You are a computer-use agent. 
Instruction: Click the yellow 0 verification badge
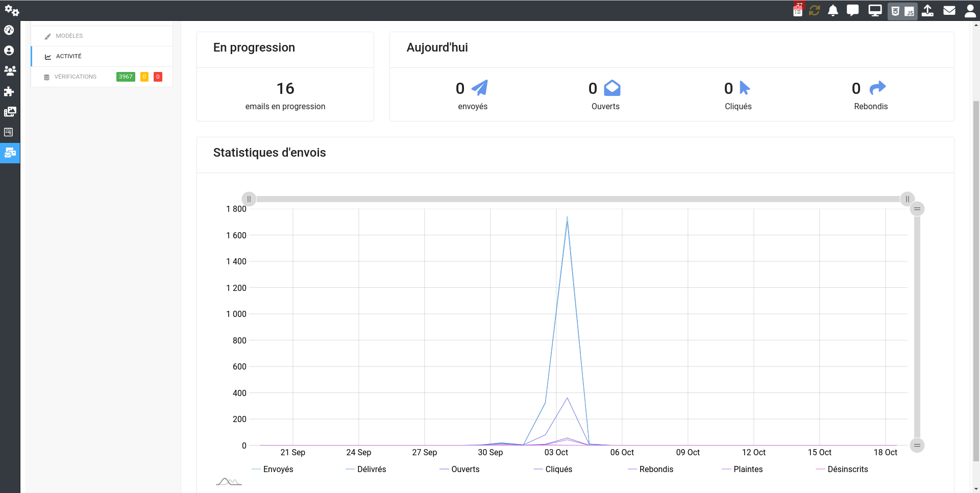coord(144,77)
